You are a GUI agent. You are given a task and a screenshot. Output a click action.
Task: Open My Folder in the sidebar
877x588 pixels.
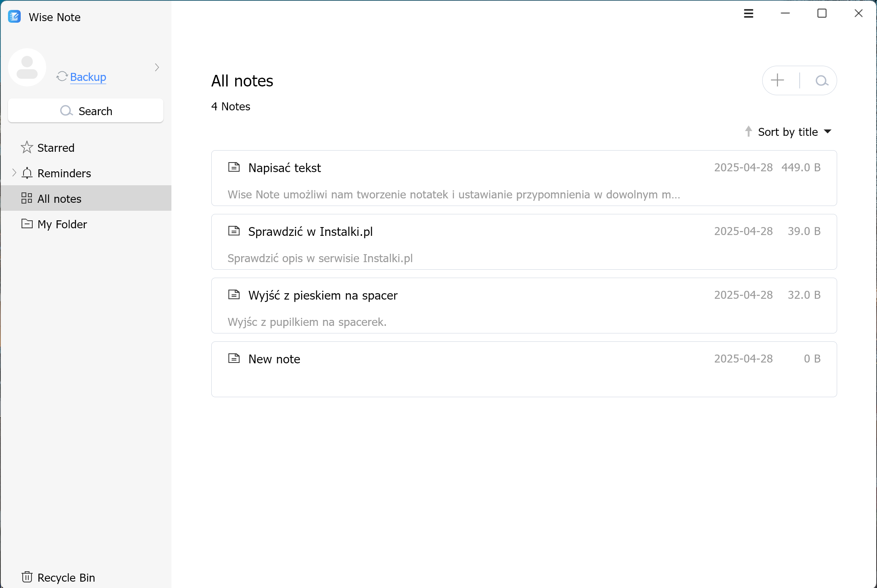point(86,224)
